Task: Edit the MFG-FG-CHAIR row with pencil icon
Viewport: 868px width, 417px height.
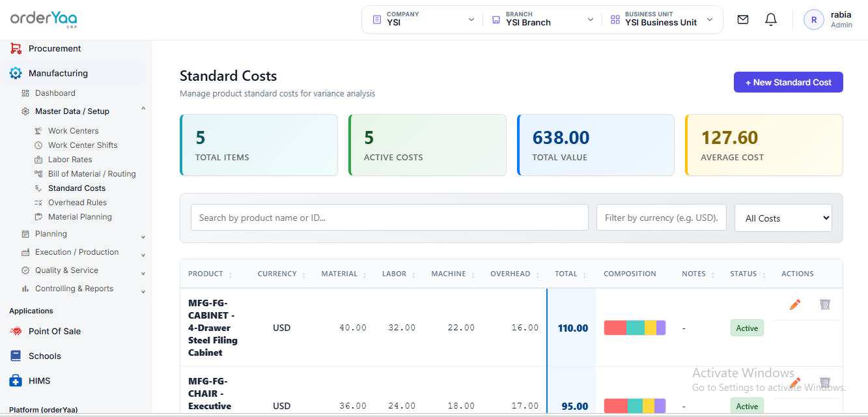Action: click(x=794, y=382)
